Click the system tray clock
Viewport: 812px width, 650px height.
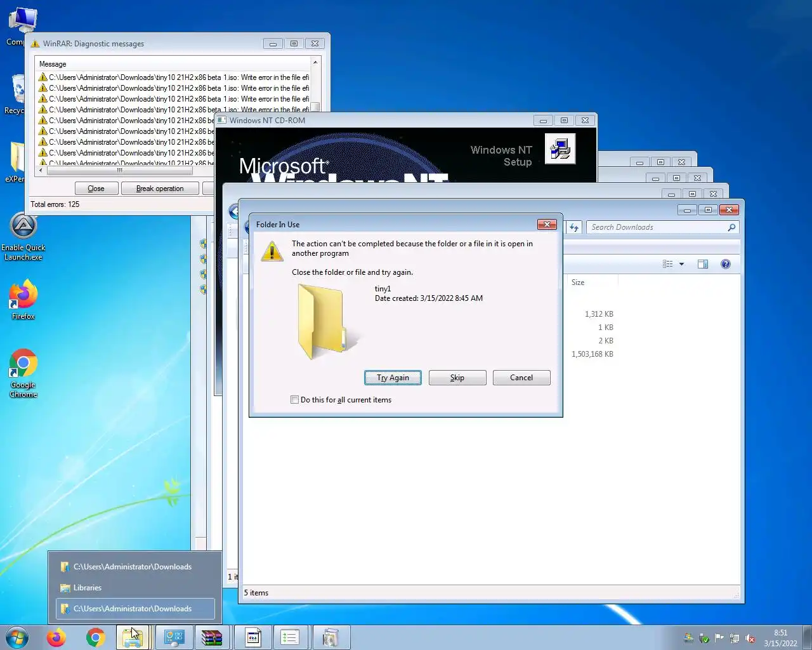pyautogui.click(x=780, y=638)
